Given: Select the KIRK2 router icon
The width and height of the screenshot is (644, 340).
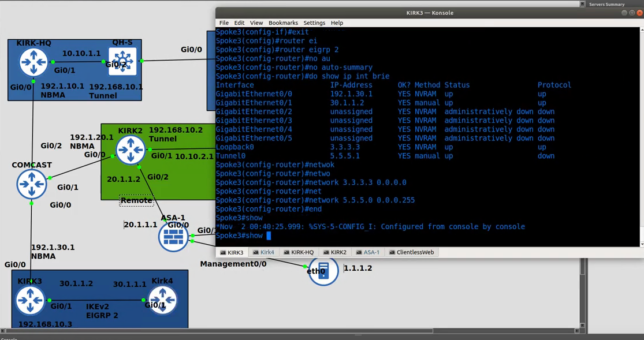Looking at the screenshot, I should [131, 150].
